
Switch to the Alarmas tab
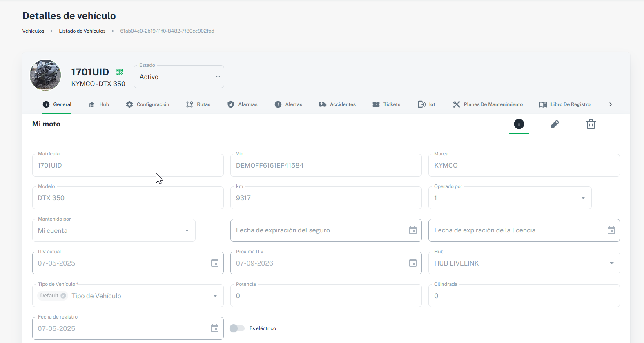click(243, 104)
